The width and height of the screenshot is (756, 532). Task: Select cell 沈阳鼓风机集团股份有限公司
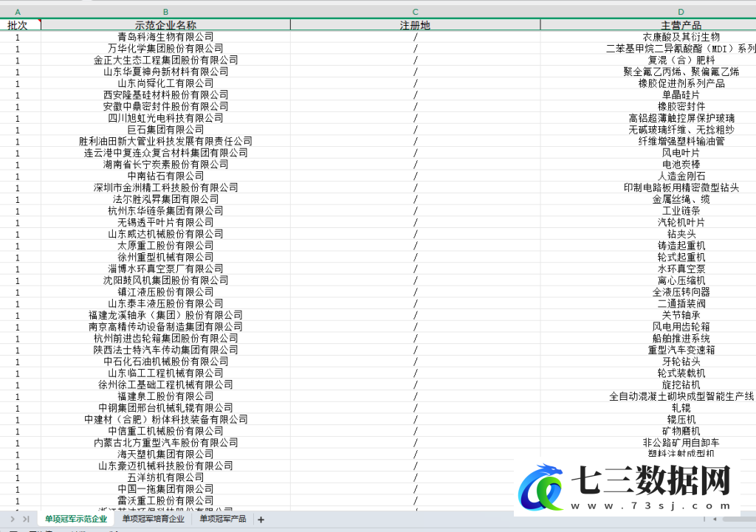[165, 280]
